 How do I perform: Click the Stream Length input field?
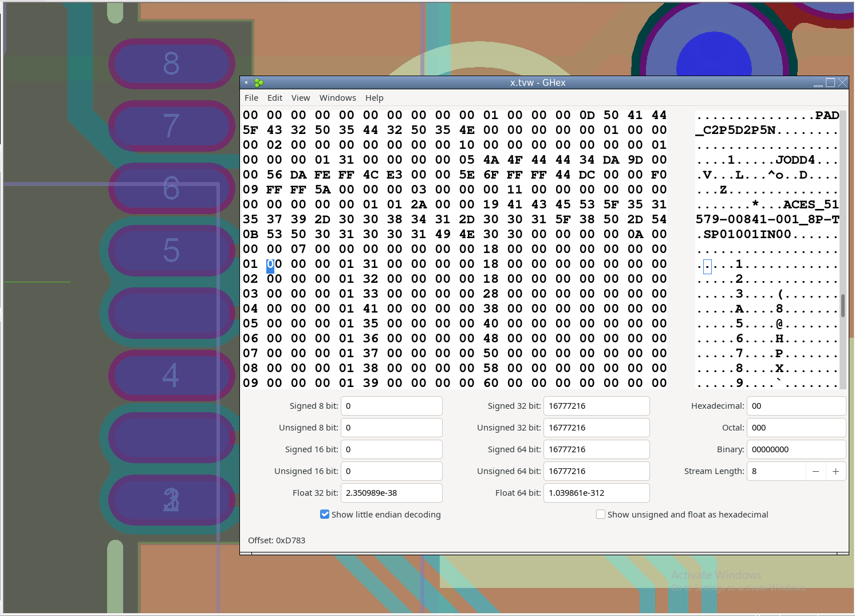[x=776, y=471]
